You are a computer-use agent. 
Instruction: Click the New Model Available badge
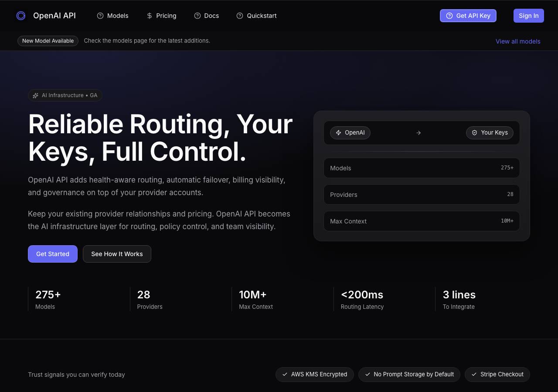(x=48, y=41)
